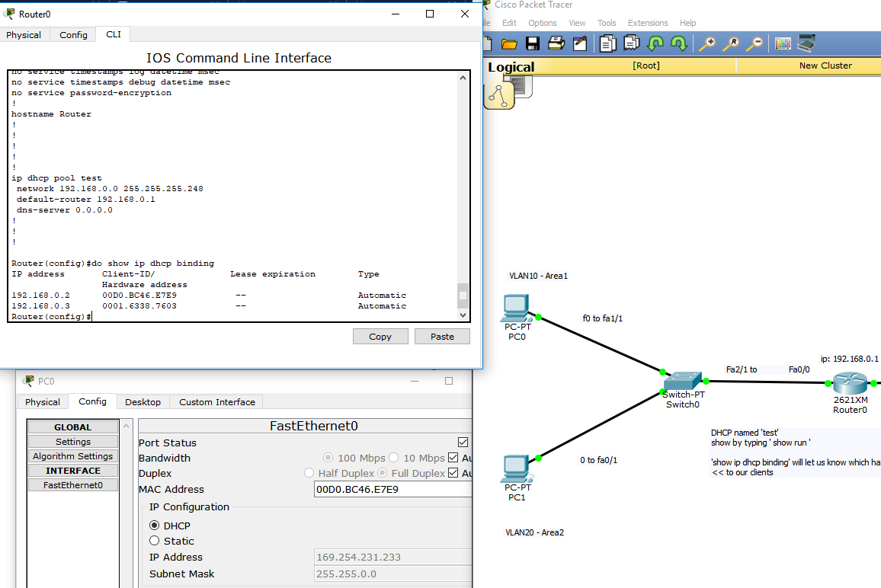Open the Extensions menu
Image resolution: width=881 pixels, height=588 pixels.
click(x=647, y=23)
